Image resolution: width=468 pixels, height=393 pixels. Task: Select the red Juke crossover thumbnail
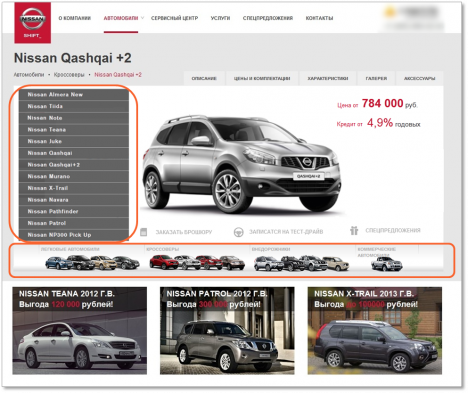click(164, 262)
